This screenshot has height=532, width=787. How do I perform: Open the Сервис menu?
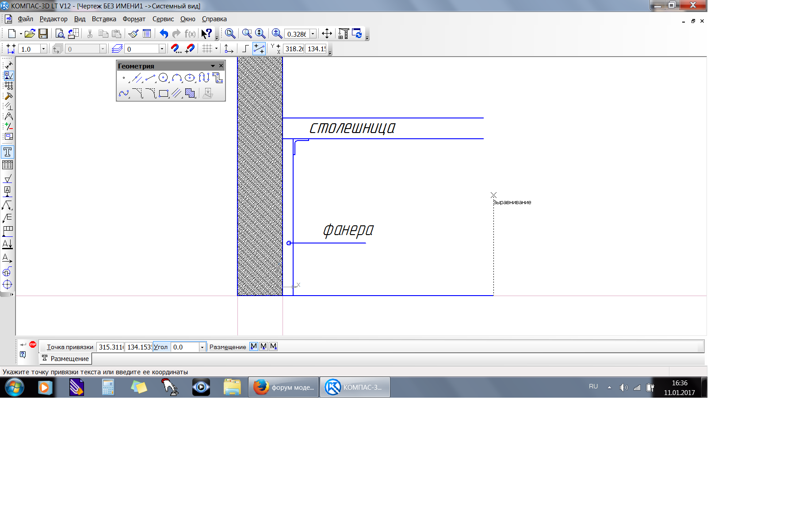tap(163, 19)
